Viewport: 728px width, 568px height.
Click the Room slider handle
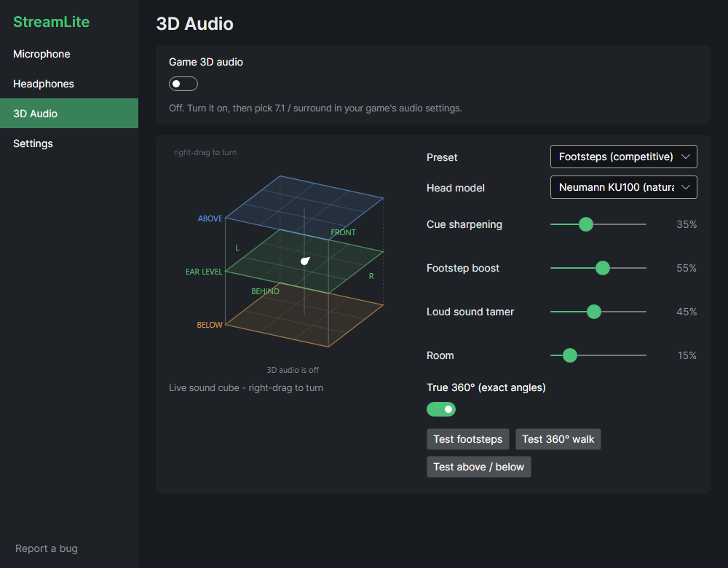(x=569, y=355)
